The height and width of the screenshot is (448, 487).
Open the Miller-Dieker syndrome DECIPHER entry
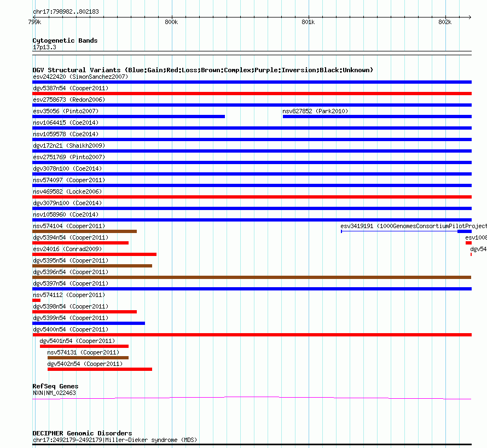point(114,440)
